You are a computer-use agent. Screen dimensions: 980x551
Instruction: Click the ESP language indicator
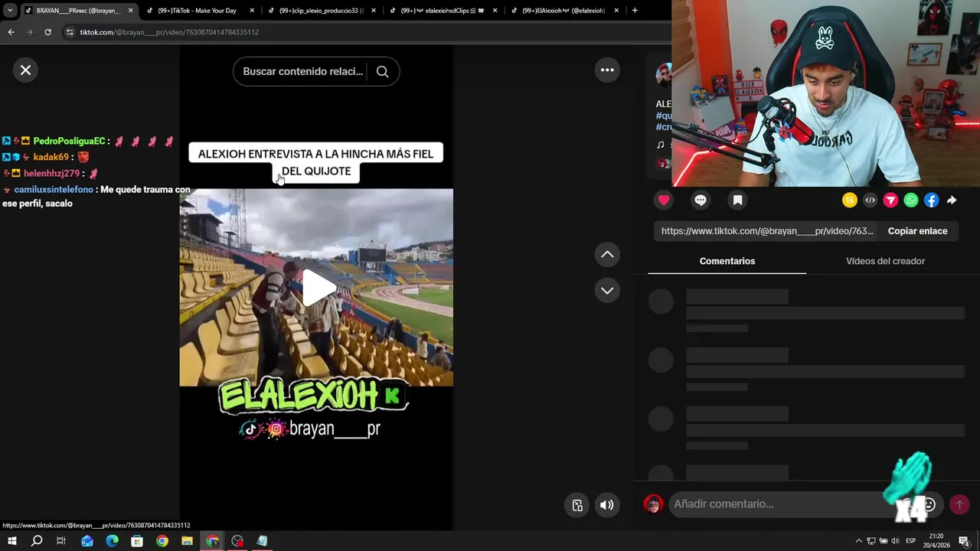911,541
